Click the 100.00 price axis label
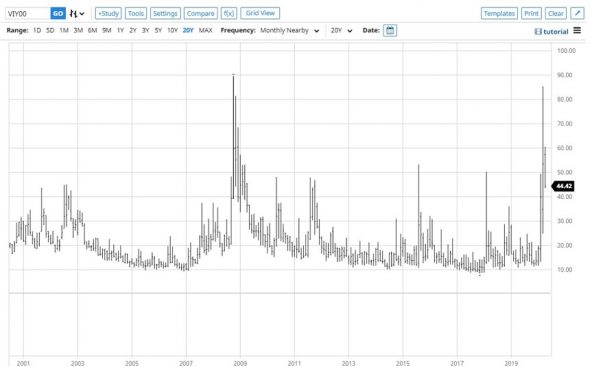The width and height of the screenshot is (590, 367). pyautogui.click(x=566, y=50)
